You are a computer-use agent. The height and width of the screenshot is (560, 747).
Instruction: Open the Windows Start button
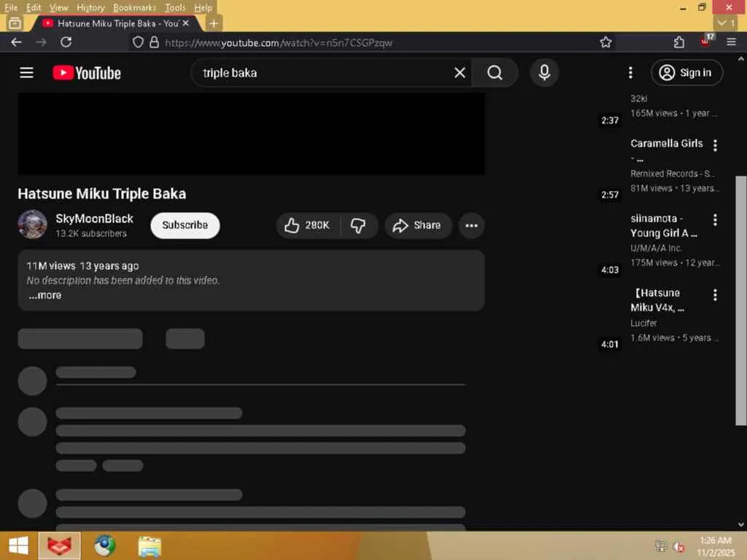click(18, 545)
